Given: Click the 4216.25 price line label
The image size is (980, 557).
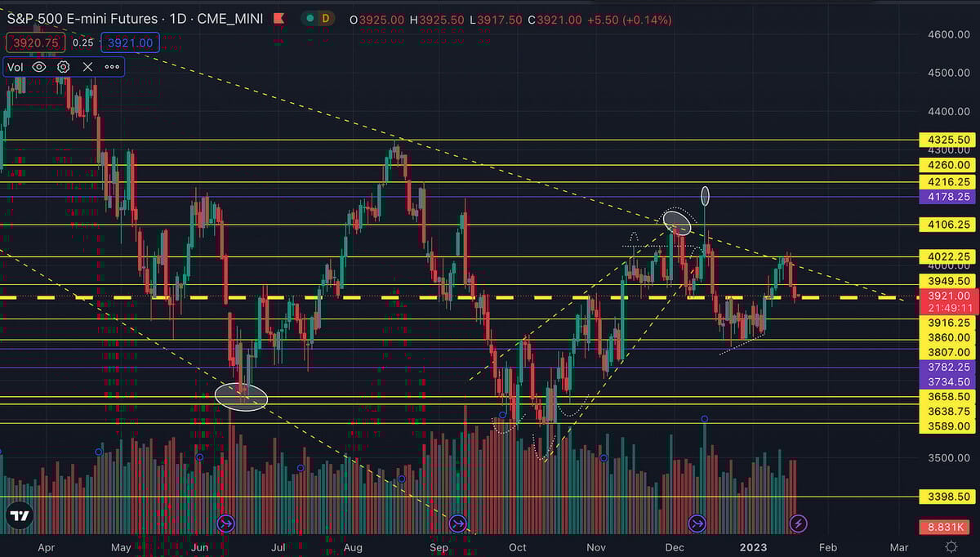Looking at the screenshot, I should (947, 182).
